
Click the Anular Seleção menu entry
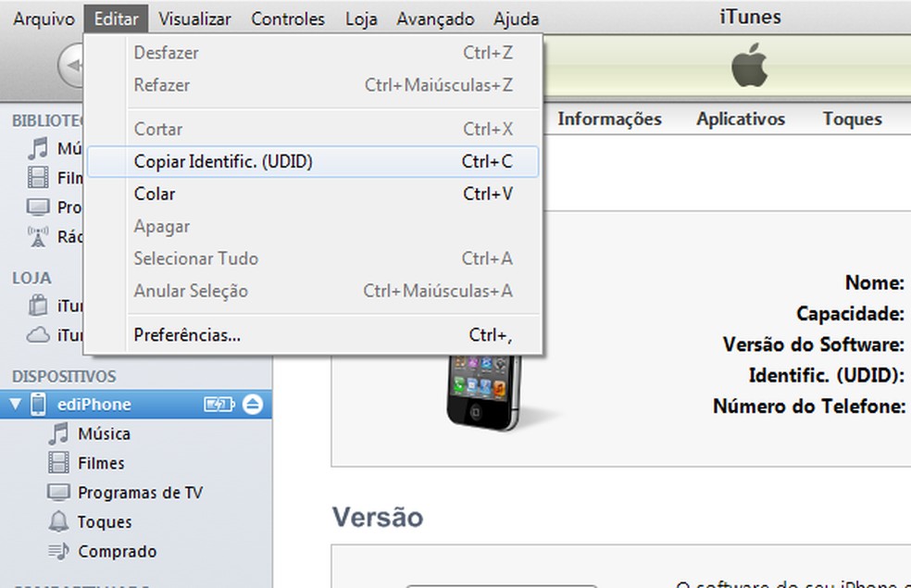313,291
